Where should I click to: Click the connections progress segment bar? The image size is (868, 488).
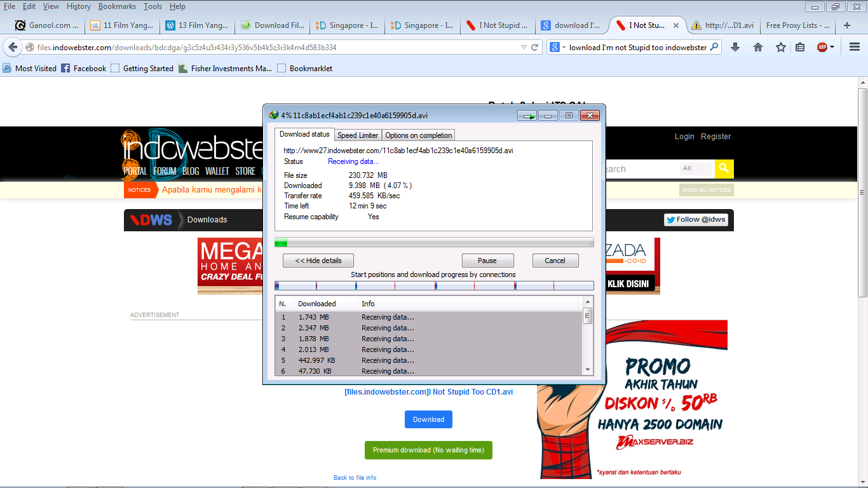point(434,286)
